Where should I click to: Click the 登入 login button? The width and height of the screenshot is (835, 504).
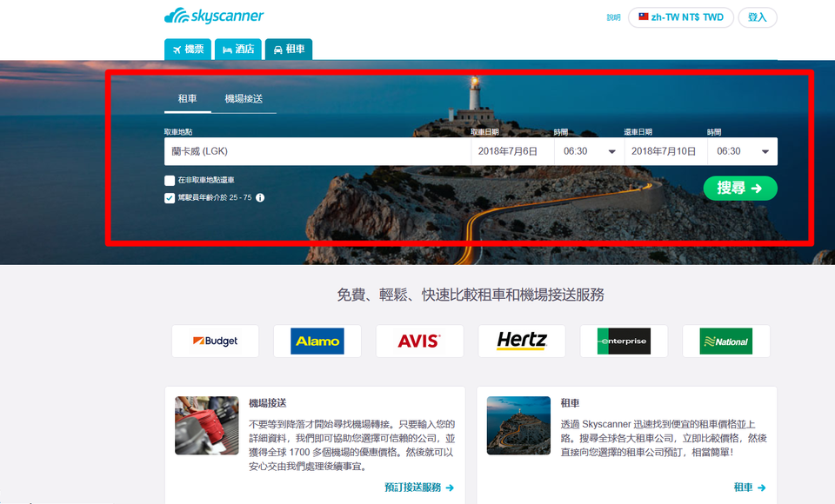tap(757, 17)
